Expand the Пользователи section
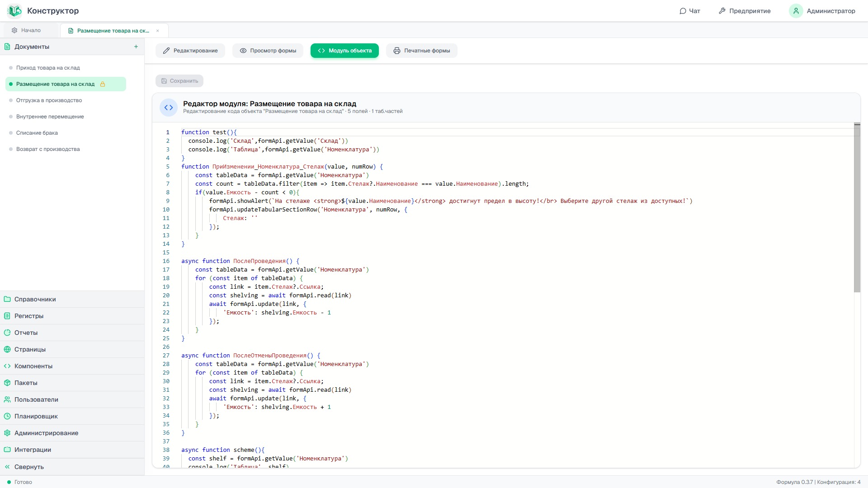This screenshot has width=868, height=488. pyautogui.click(x=72, y=399)
